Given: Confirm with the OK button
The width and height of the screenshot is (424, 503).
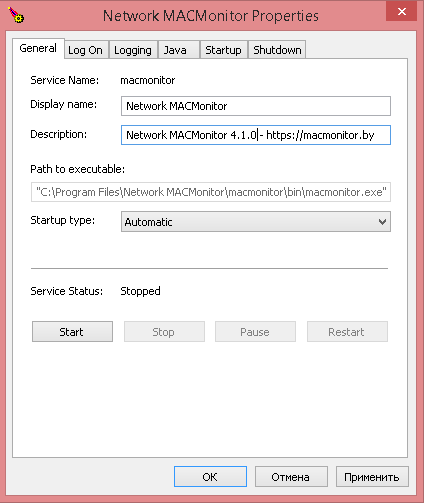Looking at the screenshot, I should coord(210,477).
